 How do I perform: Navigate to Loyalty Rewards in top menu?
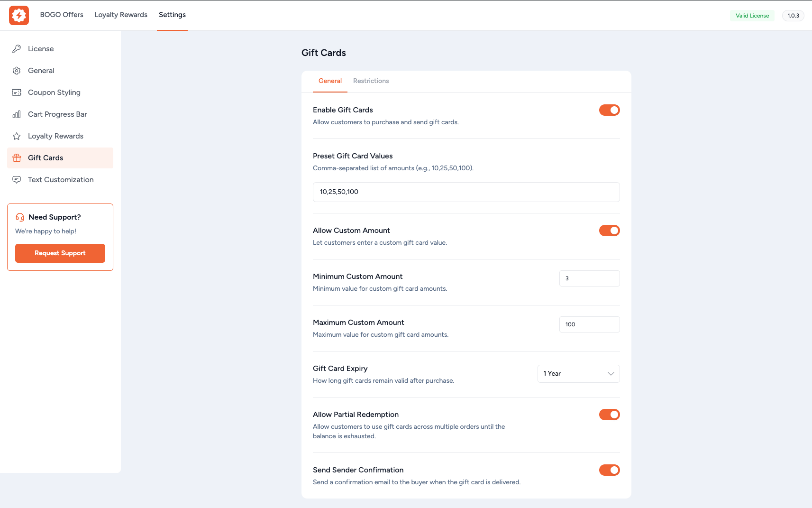121,15
